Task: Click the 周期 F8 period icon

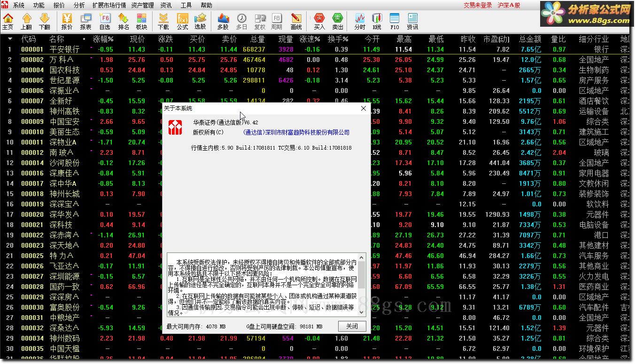Action: point(277,22)
